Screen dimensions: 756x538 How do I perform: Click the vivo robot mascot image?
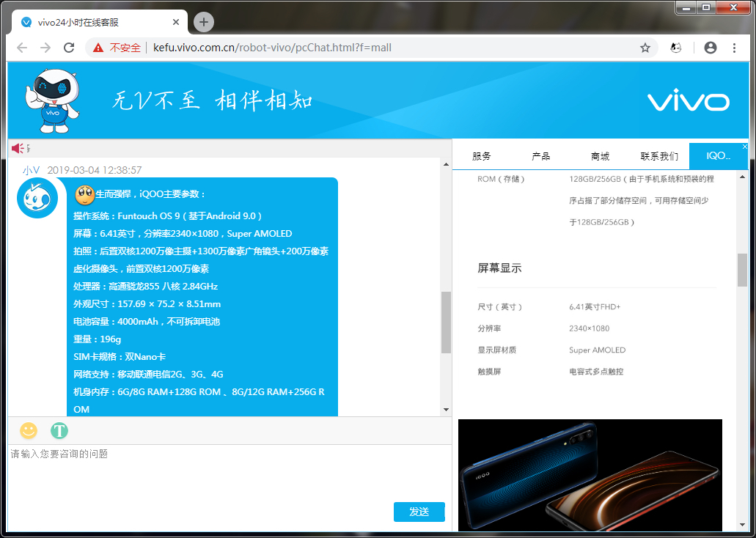coord(52,100)
